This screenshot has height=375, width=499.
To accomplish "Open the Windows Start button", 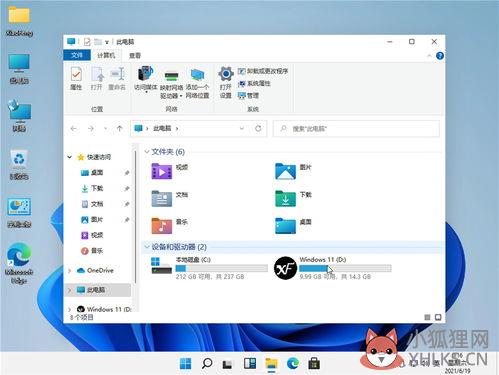I will coord(185,363).
